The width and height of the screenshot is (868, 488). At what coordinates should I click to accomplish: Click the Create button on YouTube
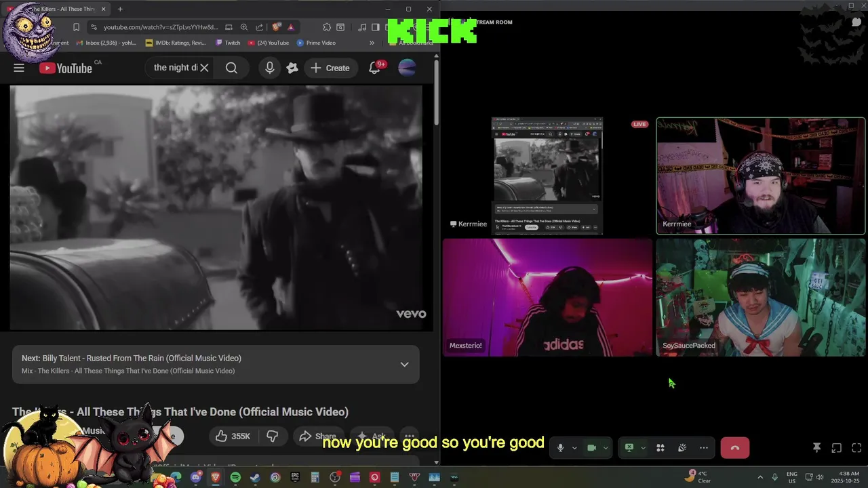(x=330, y=68)
